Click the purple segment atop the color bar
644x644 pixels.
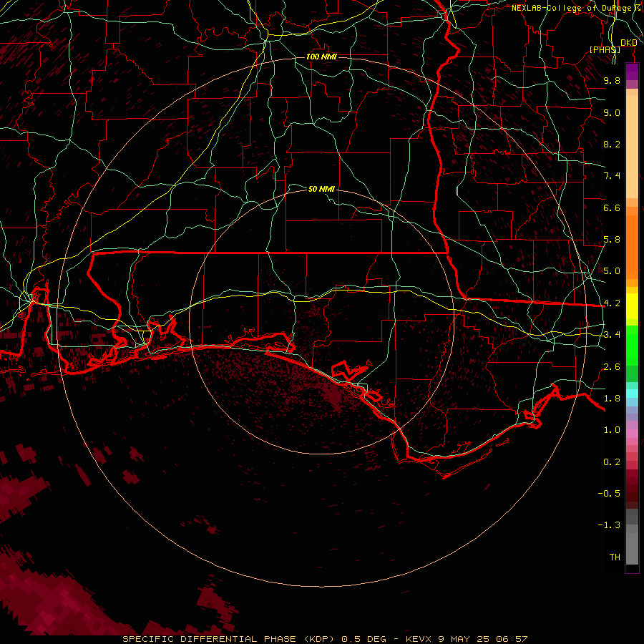coord(632,72)
